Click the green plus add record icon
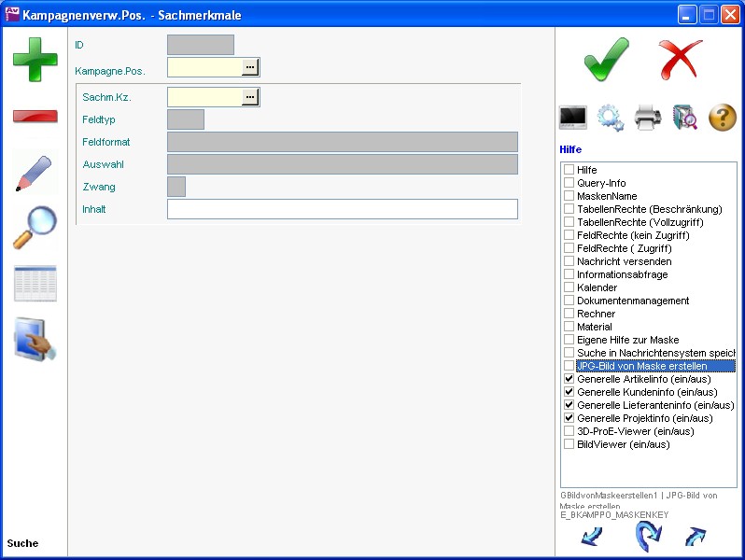745x560 pixels. [35, 59]
